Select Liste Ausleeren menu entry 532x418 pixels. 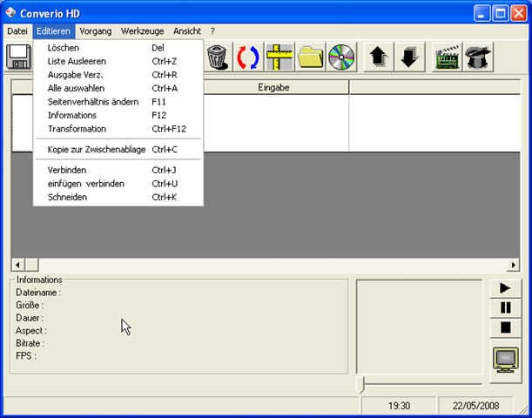tap(118, 62)
